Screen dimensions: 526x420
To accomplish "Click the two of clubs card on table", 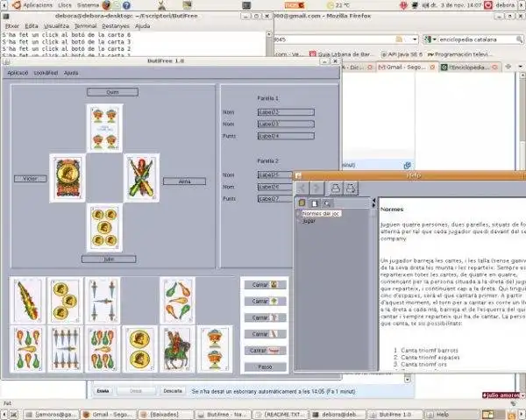I will click(x=141, y=178).
